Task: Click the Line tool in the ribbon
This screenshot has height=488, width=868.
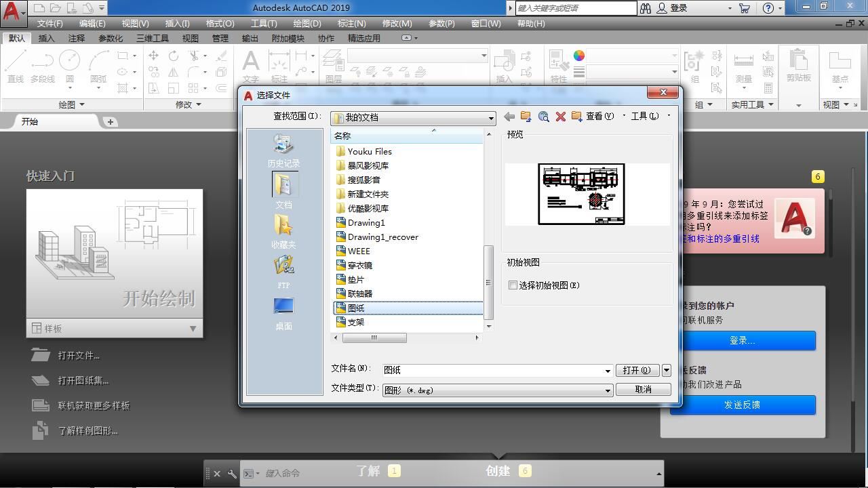Action: (x=16, y=66)
